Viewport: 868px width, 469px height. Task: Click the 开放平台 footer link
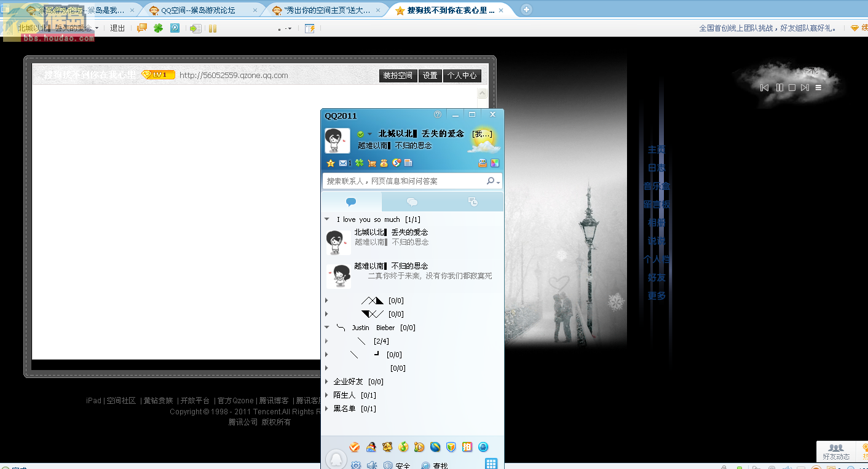(x=195, y=401)
